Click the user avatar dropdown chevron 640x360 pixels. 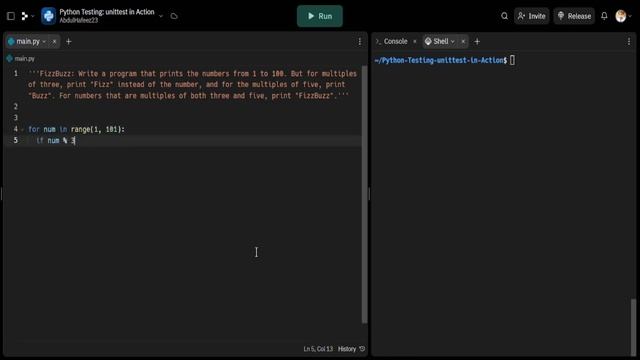coord(630,16)
